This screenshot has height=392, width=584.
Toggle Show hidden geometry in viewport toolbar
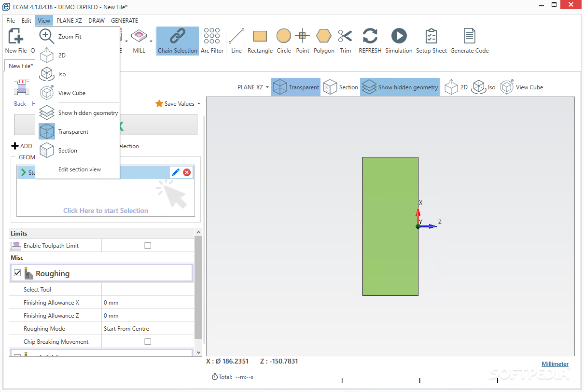coord(400,87)
